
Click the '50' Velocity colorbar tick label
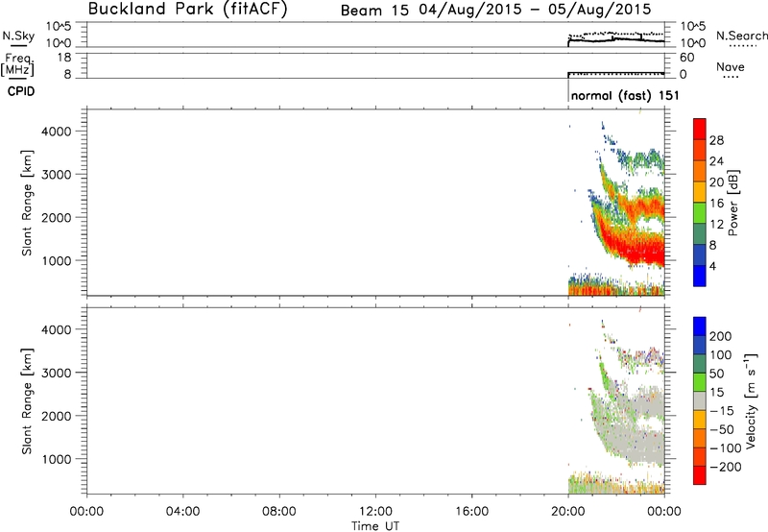(716, 374)
